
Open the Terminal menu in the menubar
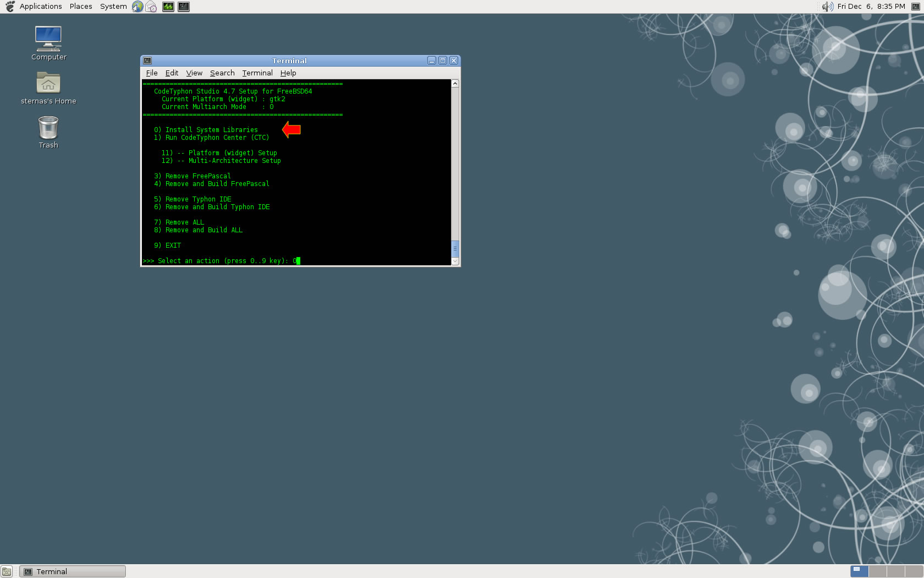257,73
